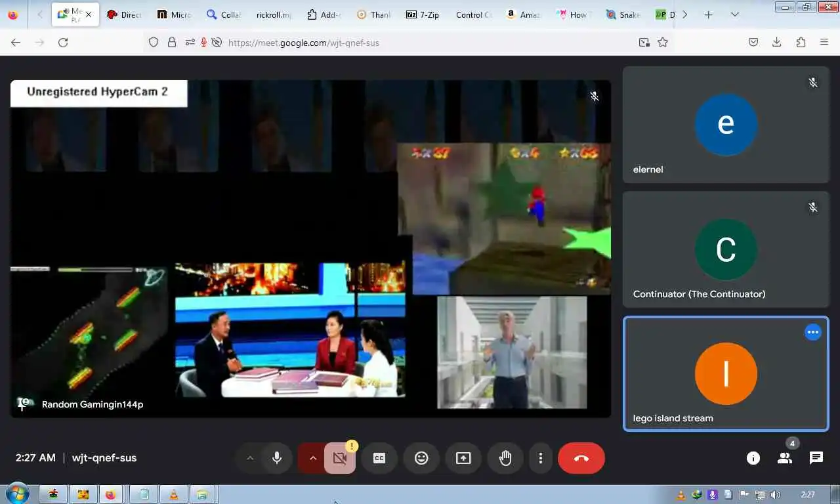840x504 pixels.
Task: Raise hand in the meeting
Action: 505,458
